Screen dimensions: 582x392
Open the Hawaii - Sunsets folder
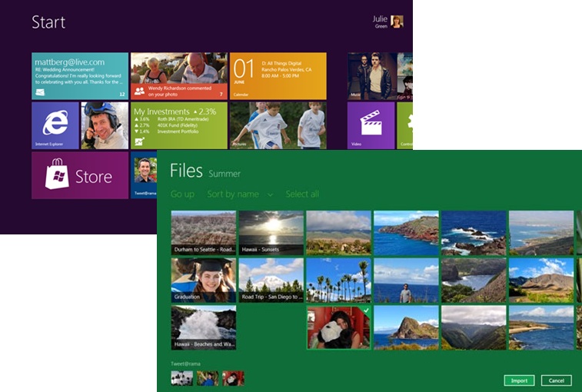point(271,233)
